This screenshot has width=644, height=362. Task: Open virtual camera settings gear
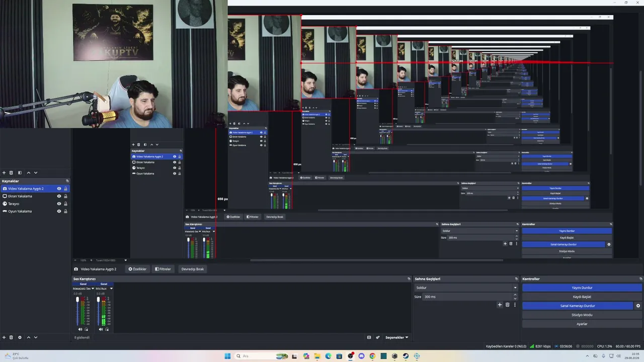click(x=638, y=306)
